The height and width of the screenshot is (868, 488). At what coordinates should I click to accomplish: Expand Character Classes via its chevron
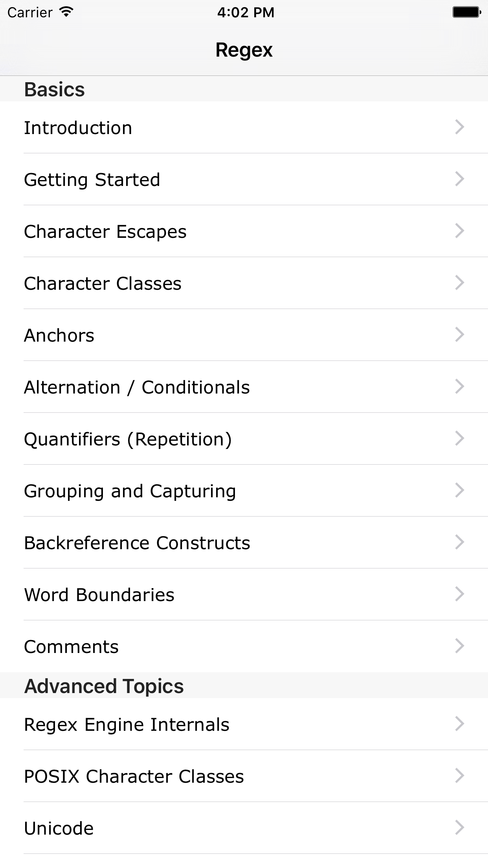coord(459,283)
